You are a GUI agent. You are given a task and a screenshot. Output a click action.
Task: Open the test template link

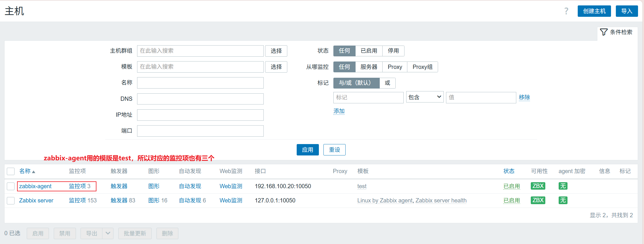[362, 186]
